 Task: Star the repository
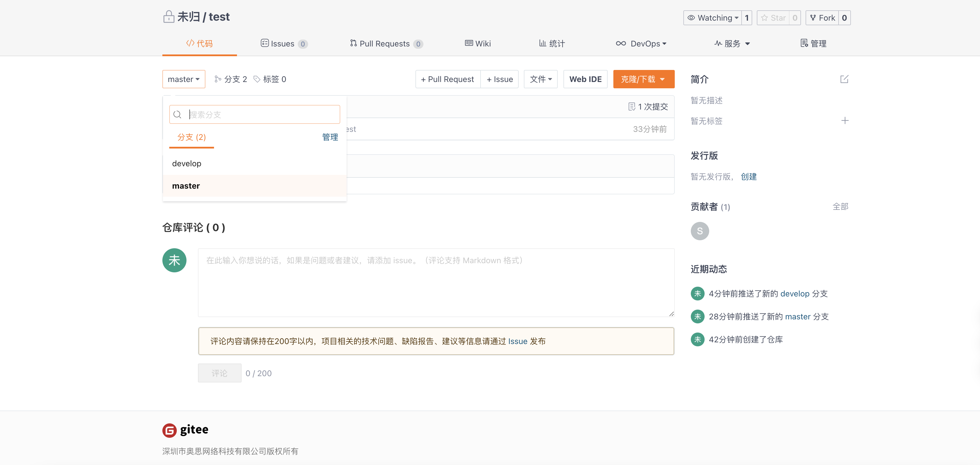click(773, 18)
